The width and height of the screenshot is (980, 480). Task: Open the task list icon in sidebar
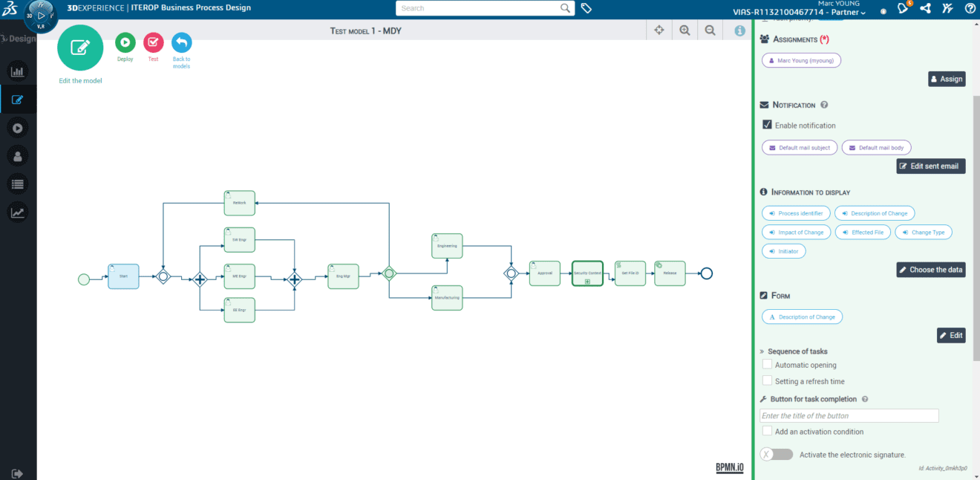click(x=18, y=184)
